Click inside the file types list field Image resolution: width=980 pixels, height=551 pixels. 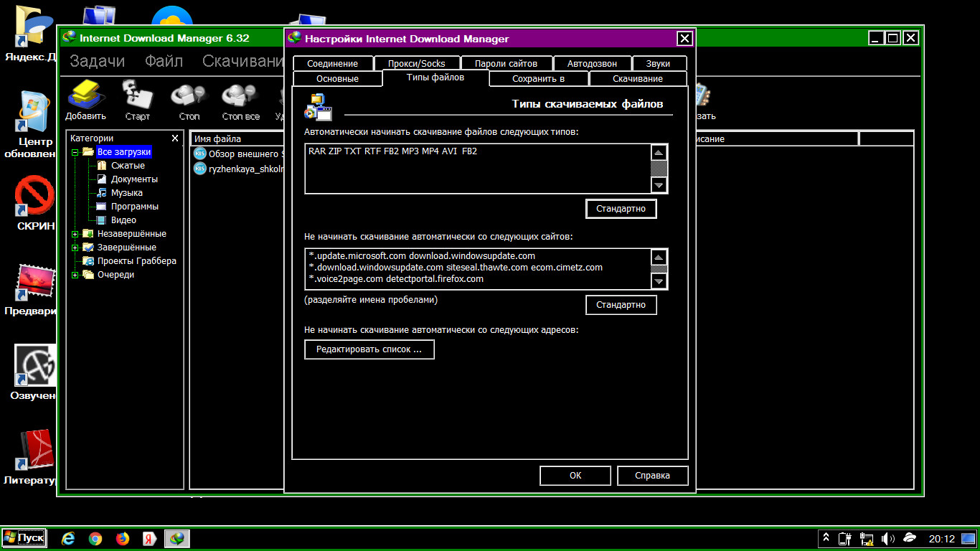coord(477,169)
